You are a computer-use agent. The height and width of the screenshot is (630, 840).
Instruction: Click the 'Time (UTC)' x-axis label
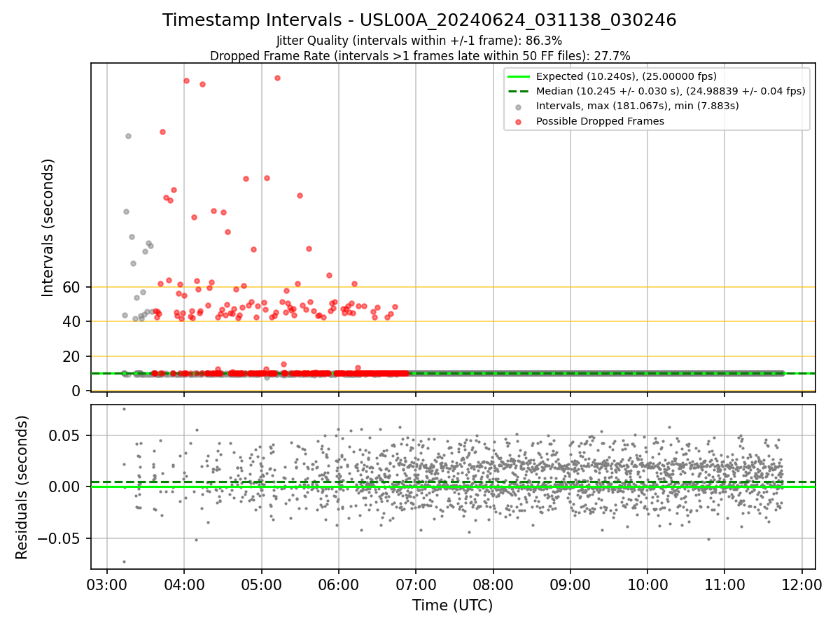pyautogui.click(x=452, y=605)
